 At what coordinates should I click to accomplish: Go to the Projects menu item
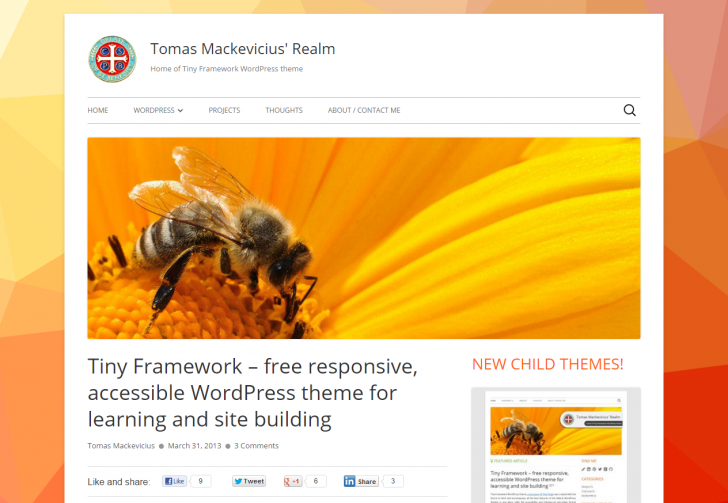click(224, 111)
